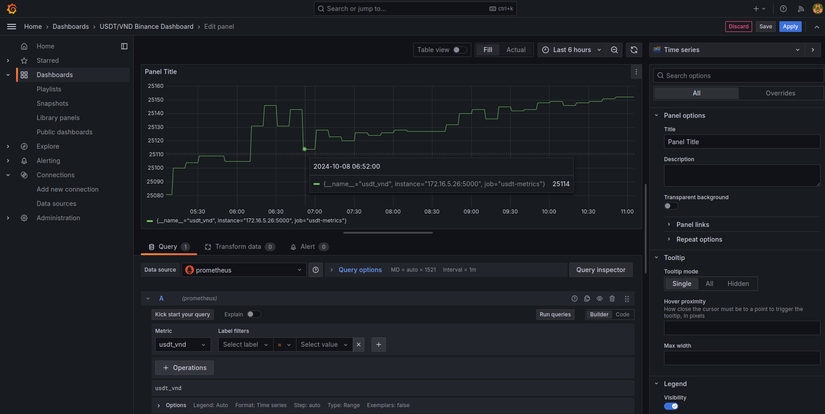Select Single tooltip mode
The width and height of the screenshot is (825, 414).
681,284
